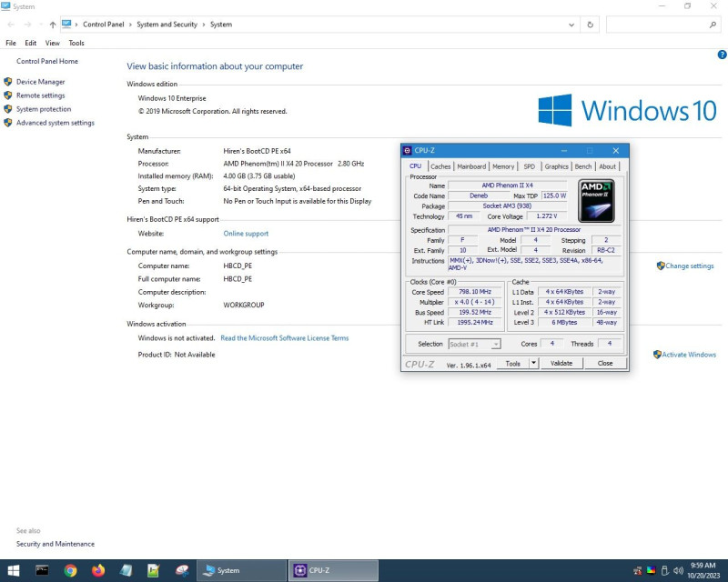
Task: Click the green document taskbar icon
Action: [154, 570]
